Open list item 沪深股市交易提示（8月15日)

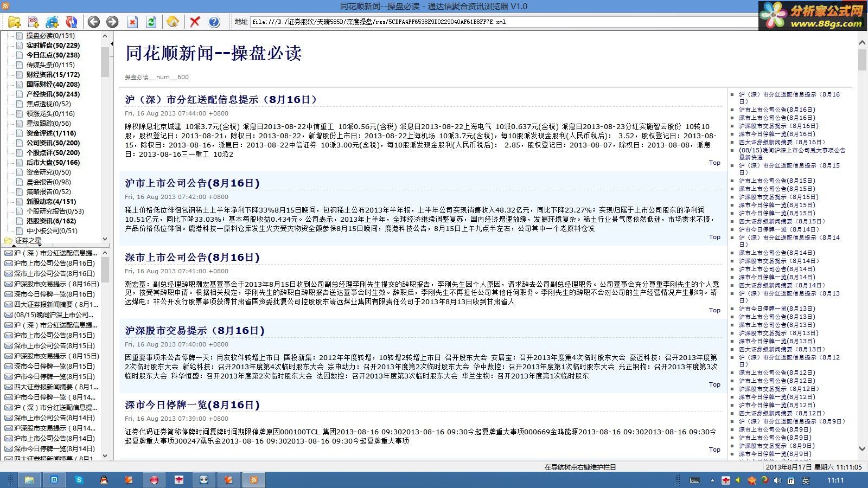coord(56,356)
